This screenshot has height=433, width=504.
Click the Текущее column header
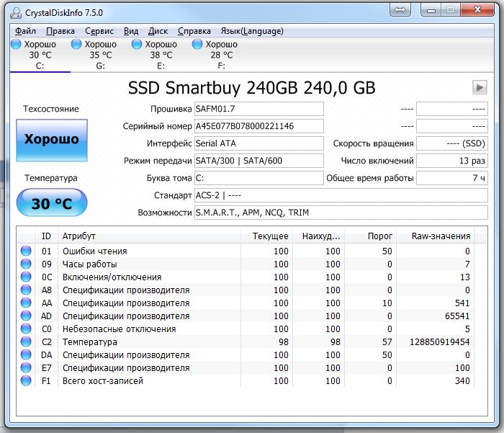(x=266, y=236)
